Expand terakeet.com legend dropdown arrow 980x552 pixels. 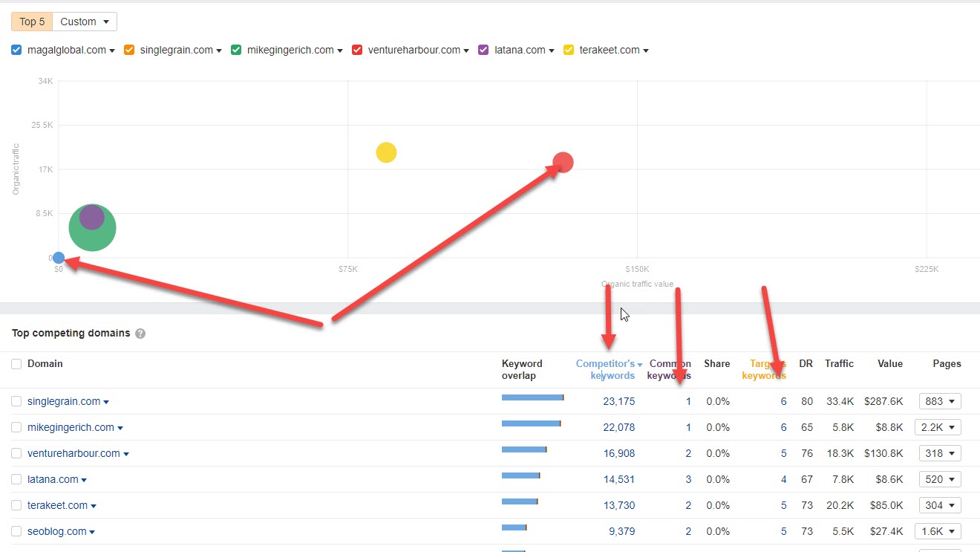[x=646, y=51]
